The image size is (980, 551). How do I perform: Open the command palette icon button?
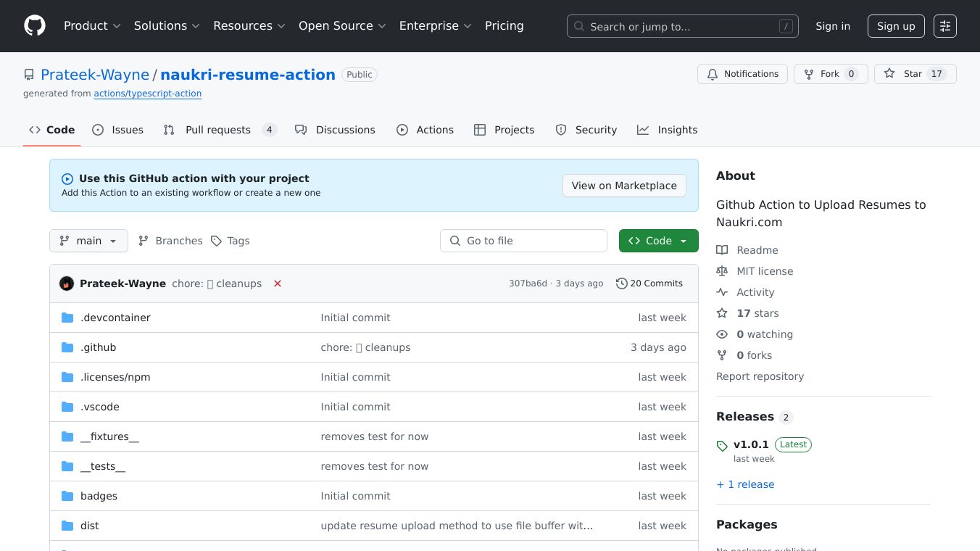[944, 26]
